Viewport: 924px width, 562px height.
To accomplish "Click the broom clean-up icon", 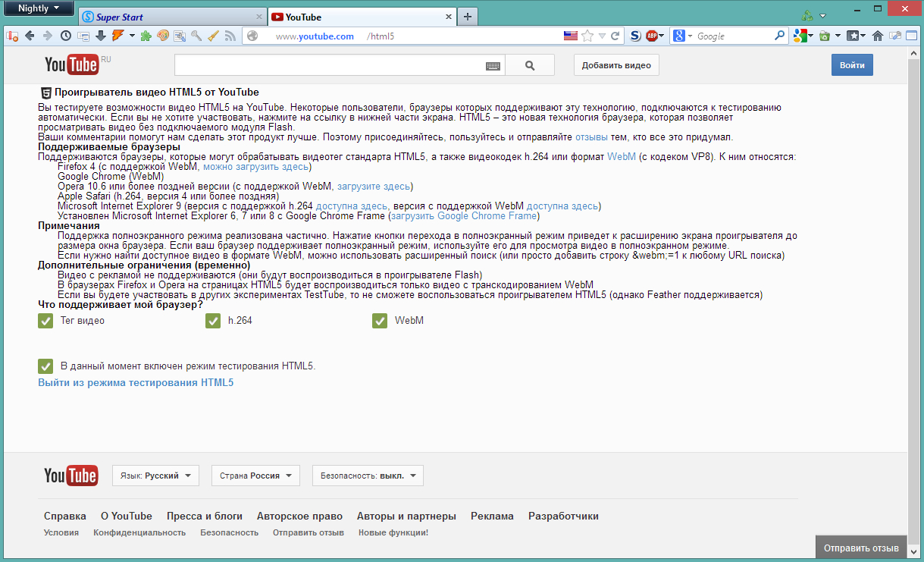I will [x=213, y=36].
